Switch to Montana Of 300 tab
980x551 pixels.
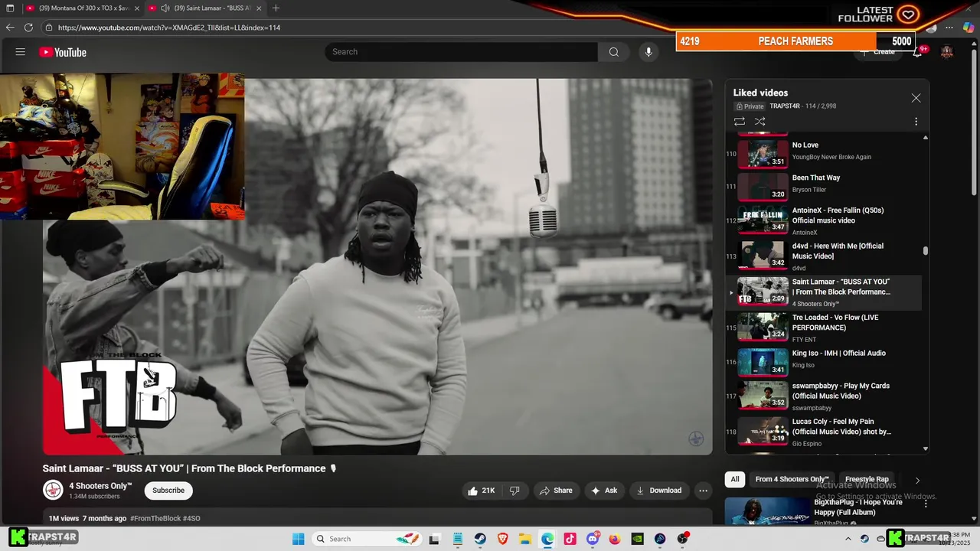[83, 8]
